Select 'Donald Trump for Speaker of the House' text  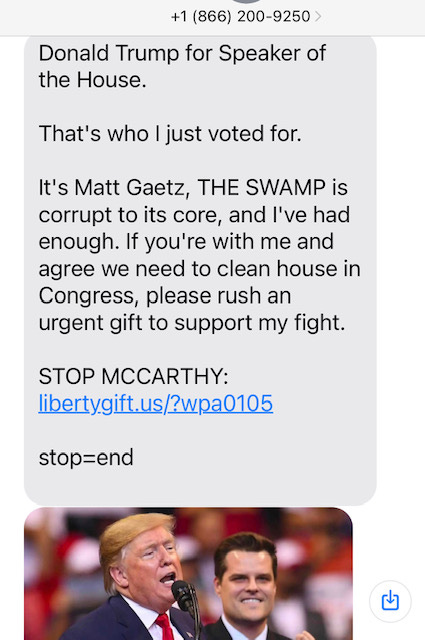click(182, 66)
